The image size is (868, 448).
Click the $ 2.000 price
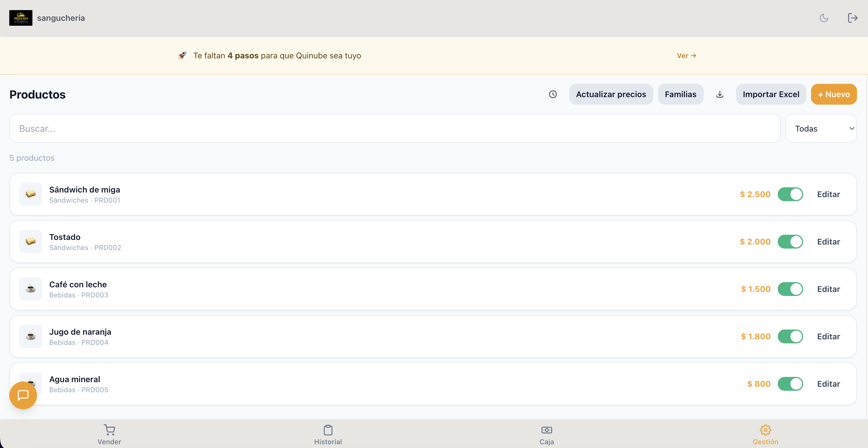755,242
